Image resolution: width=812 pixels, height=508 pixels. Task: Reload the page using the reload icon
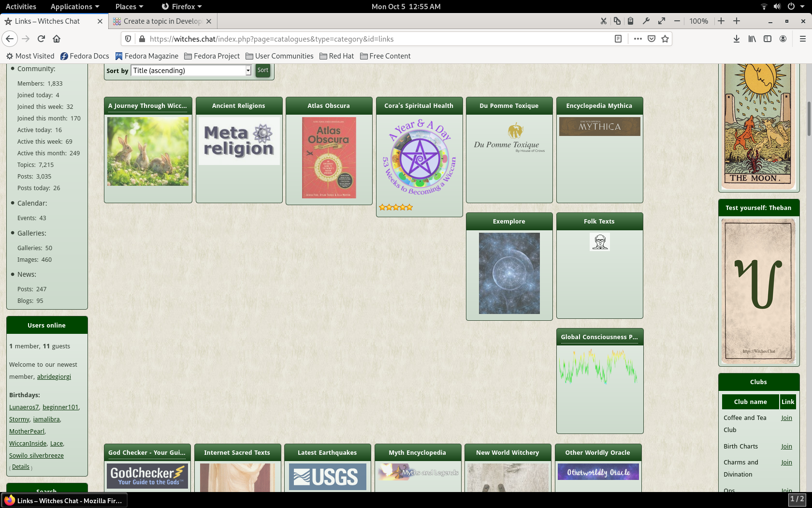(x=41, y=39)
